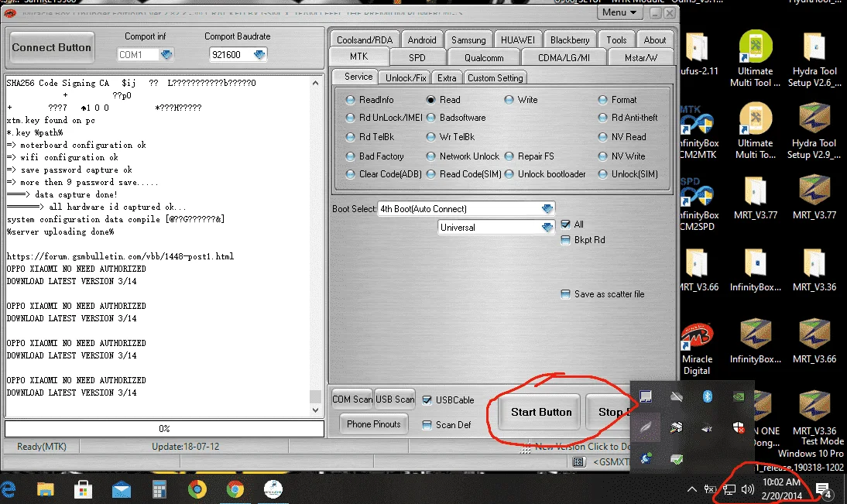This screenshot has height=504, width=847.
Task: Open the volume speaker icon
Action: [748, 489]
